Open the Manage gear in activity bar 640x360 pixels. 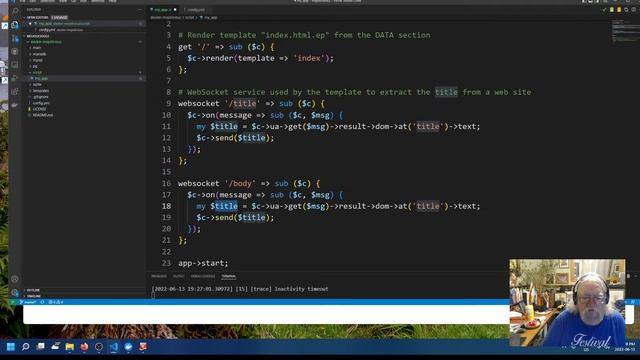pyautogui.click(x=15, y=292)
